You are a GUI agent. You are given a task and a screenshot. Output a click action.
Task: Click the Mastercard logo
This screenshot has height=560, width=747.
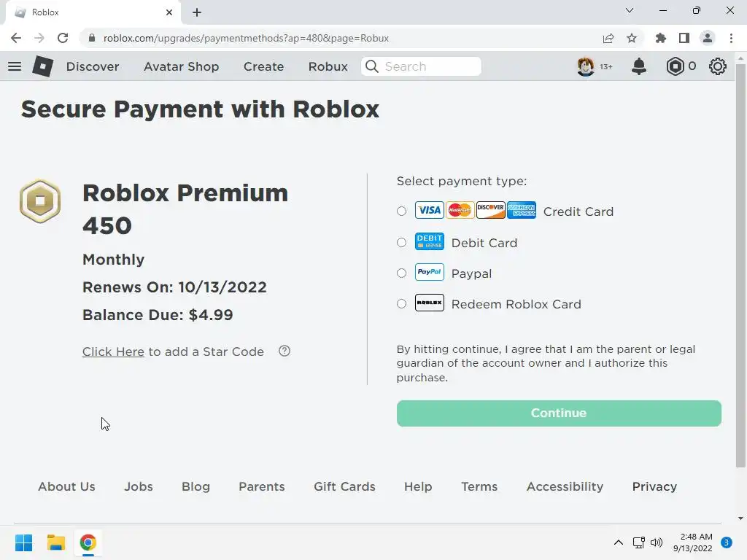coord(460,210)
